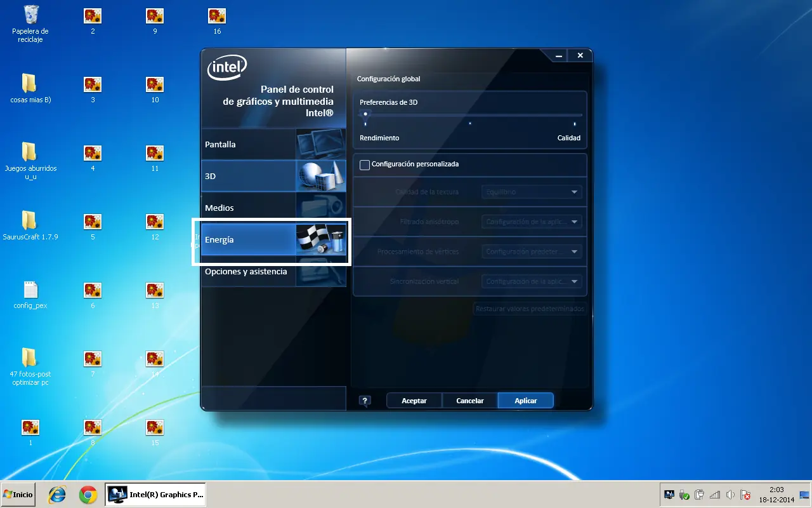The width and height of the screenshot is (812, 508).
Task: Enable the Configuración personalizada checkbox
Action: tap(365, 165)
